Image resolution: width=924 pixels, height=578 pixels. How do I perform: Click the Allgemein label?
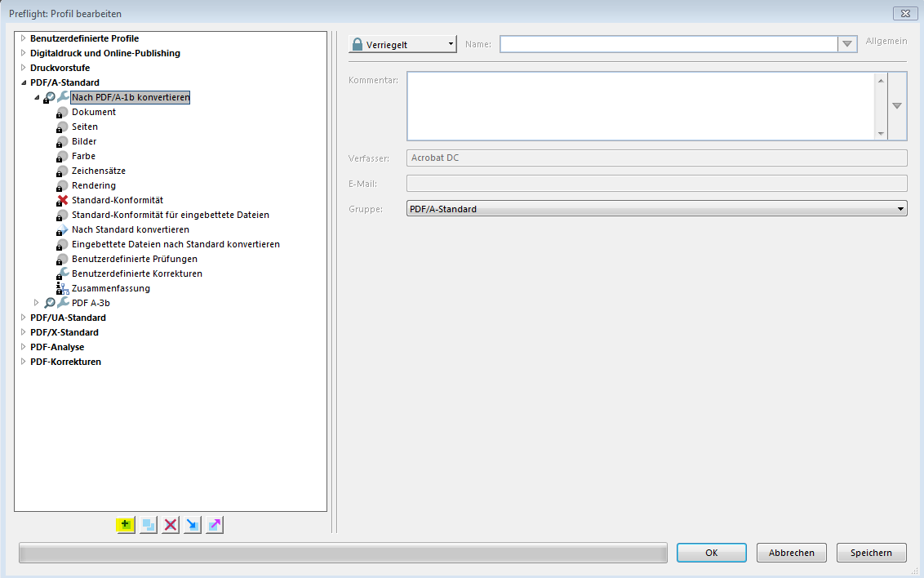click(x=886, y=41)
